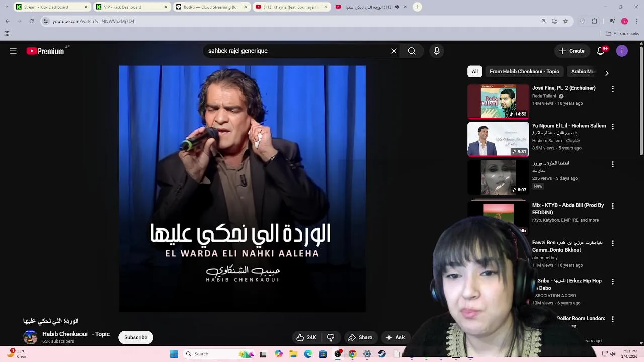Open options for Fawzi Ben Gamra video
Screen dimensions: 644x362
(x=612, y=243)
